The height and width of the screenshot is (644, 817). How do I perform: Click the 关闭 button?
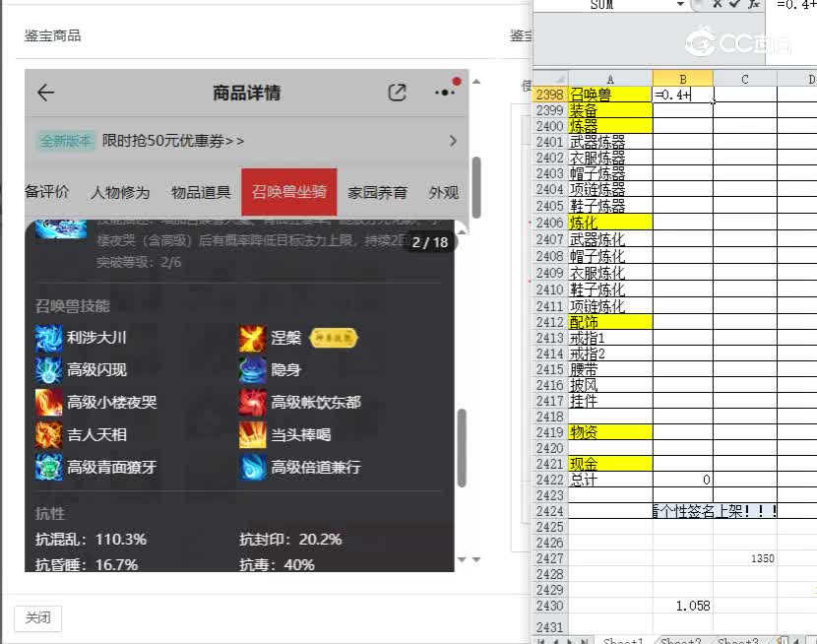pos(38,618)
